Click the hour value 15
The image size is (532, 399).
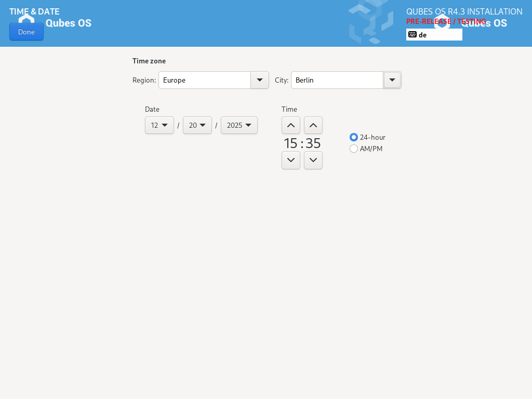tap(290, 143)
